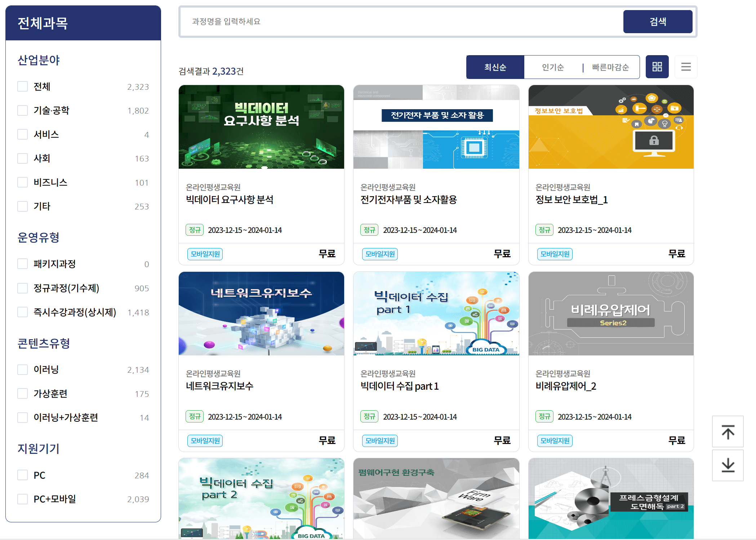Viewport: 756px width, 540px height.
Task: Switch to grid view layout icon
Action: [657, 67]
